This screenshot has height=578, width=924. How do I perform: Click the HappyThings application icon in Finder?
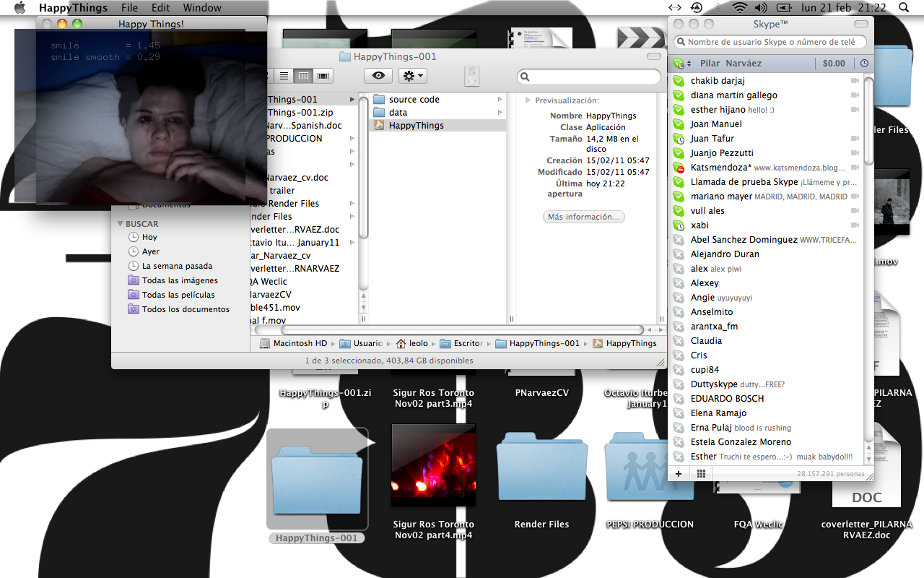point(378,126)
